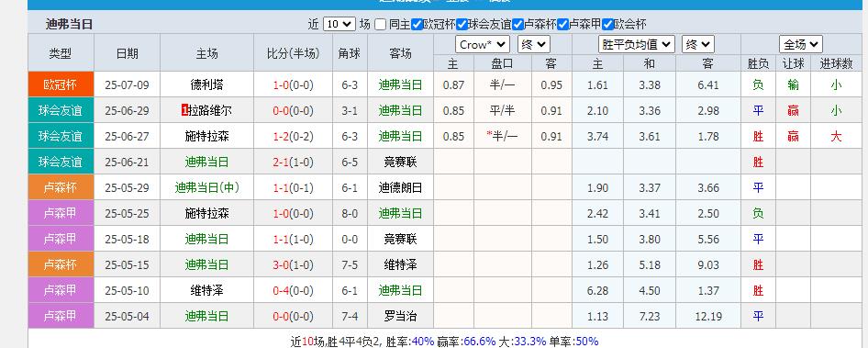The height and width of the screenshot is (348, 868).
Task: Click the 比分(半场) column header
Action: 293,53
